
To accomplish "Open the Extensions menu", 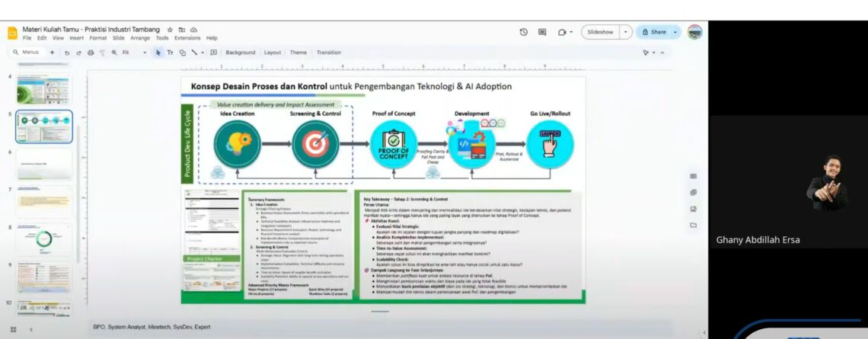I will point(187,38).
